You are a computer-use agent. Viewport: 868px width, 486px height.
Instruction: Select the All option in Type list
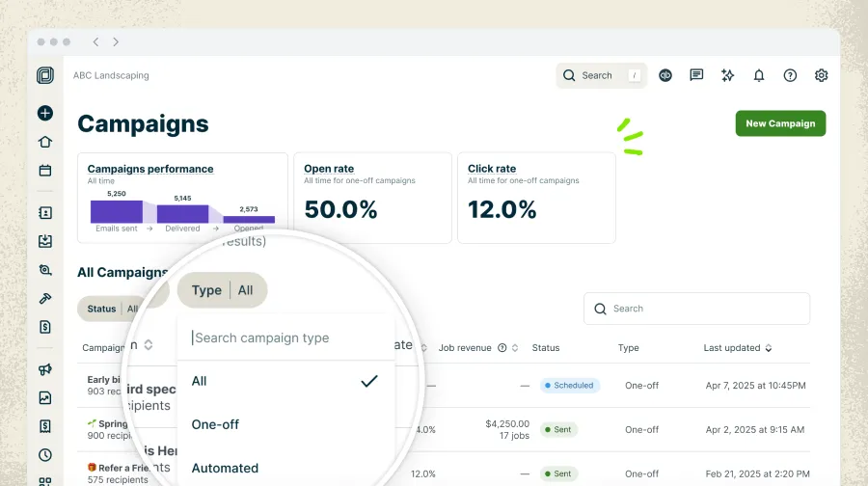coord(285,381)
